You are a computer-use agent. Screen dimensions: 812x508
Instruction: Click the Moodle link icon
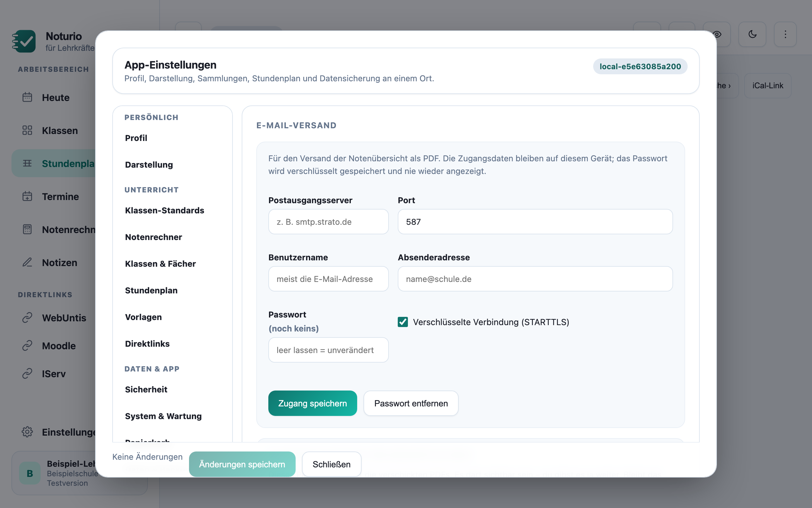coord(27,346)
